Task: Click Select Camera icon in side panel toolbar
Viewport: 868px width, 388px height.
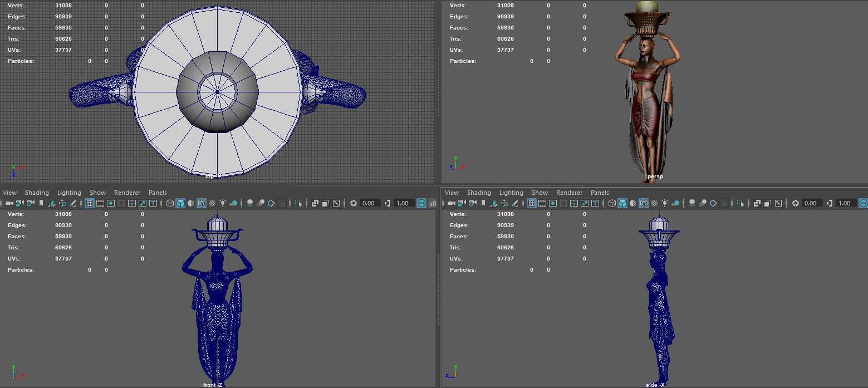Action: click(x=451, y=203)
